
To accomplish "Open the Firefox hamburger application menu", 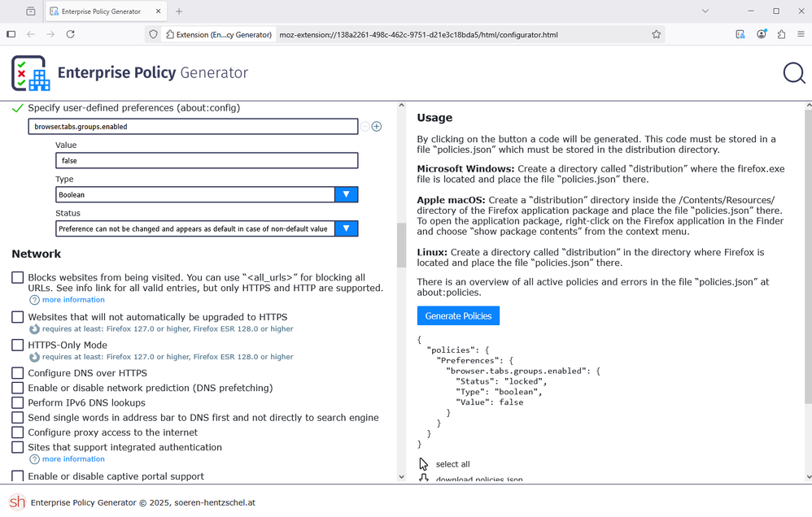I will [x=801, y=35].
